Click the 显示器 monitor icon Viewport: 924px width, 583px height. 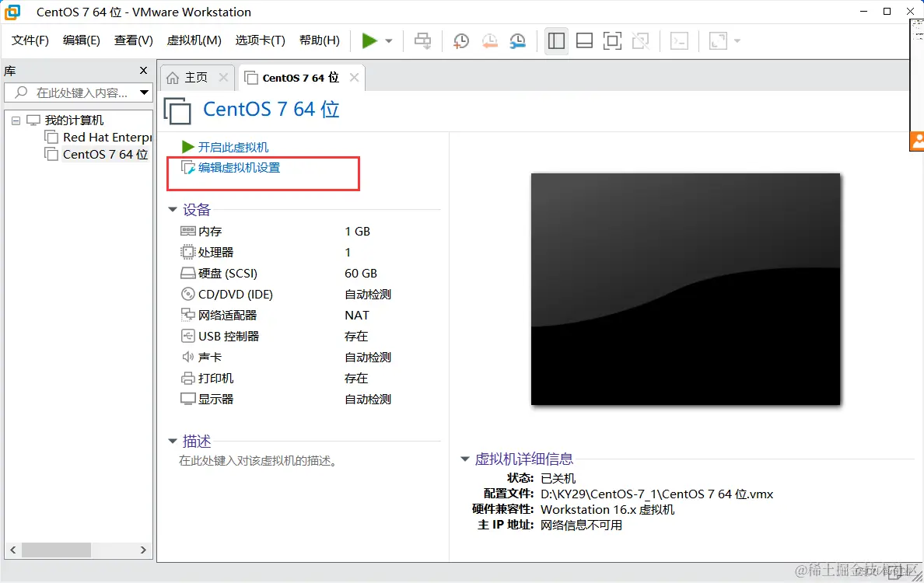click(188, 399)
